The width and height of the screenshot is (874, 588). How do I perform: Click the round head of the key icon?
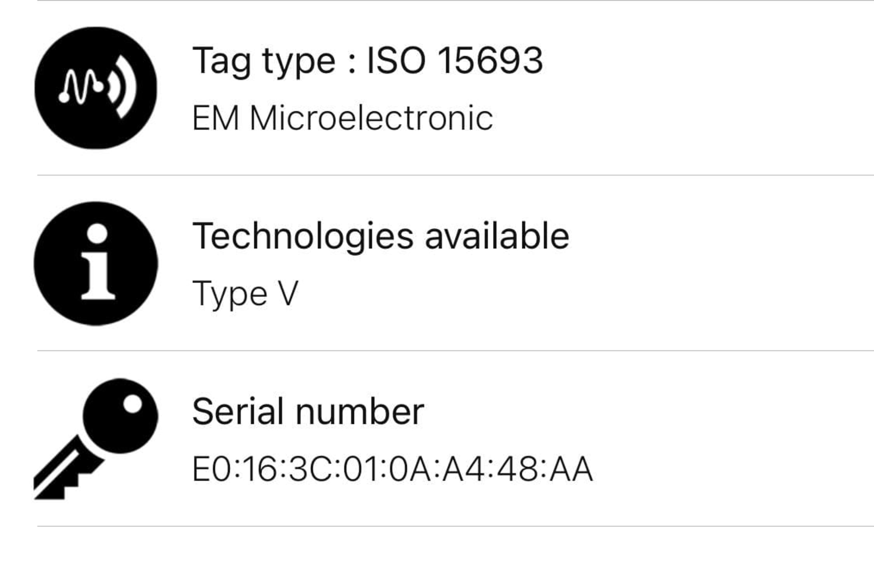[120, 416]
